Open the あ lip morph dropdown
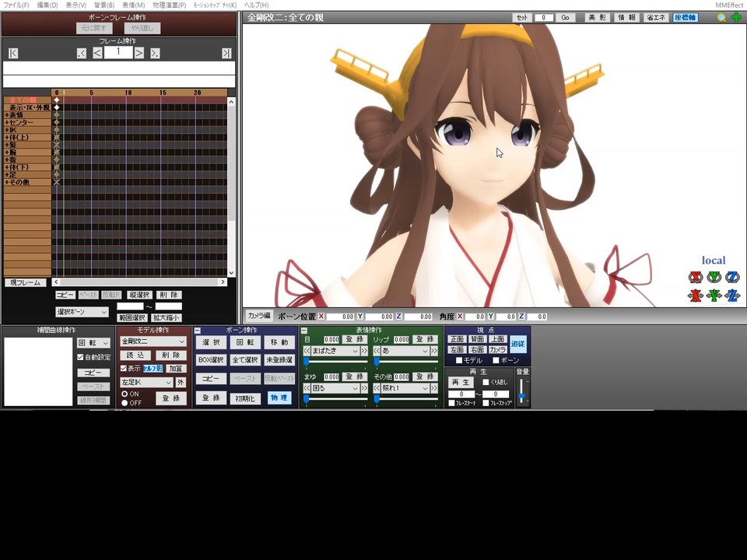747x560 pixels. [x=405, y=351]
